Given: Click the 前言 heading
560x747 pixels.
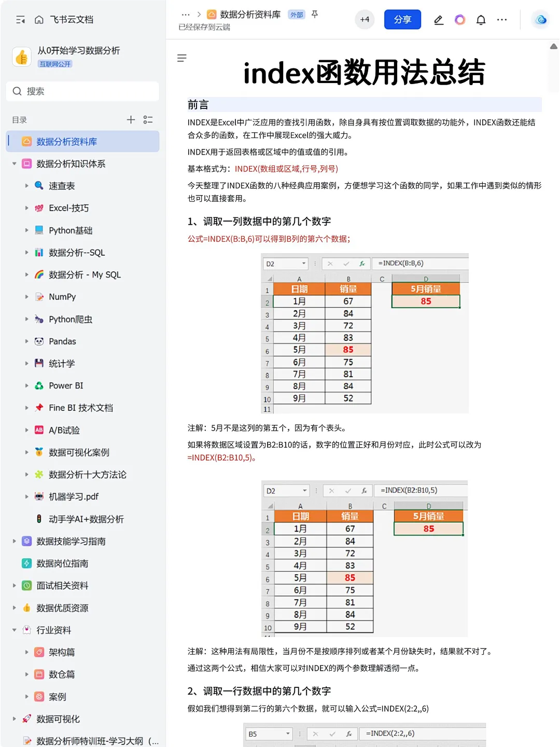Looking at the screenshot, I should point(198,105).
